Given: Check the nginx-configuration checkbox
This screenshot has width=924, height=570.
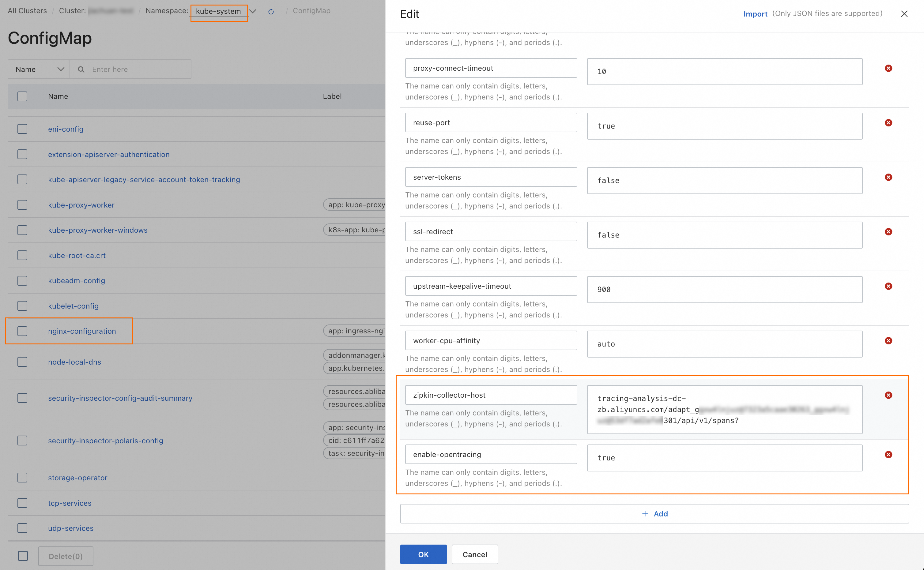Looking at the screenshot, I should [x=23, y=331].
